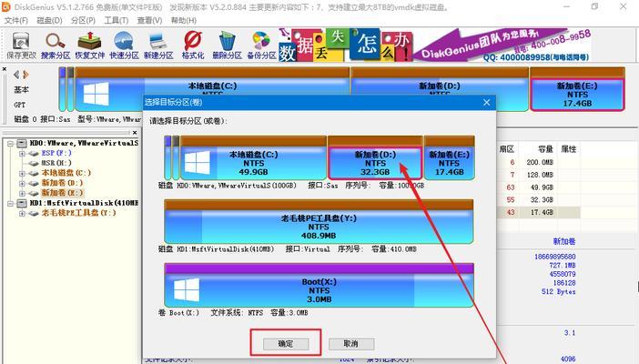Click the Backup Partition (备份分区) icon
Image resolution: width=639 pixels, height=364 pixels.
coord(261,45)
